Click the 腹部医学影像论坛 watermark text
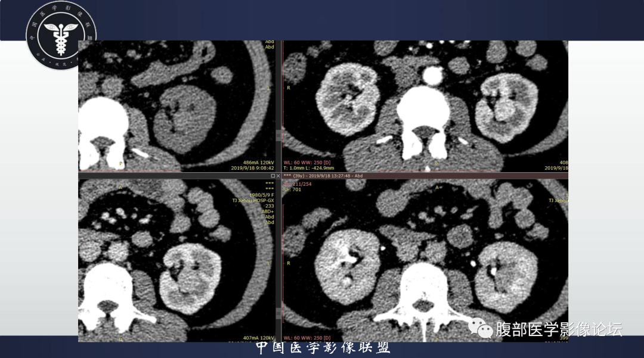644x358 pixels. click(559, 329)
